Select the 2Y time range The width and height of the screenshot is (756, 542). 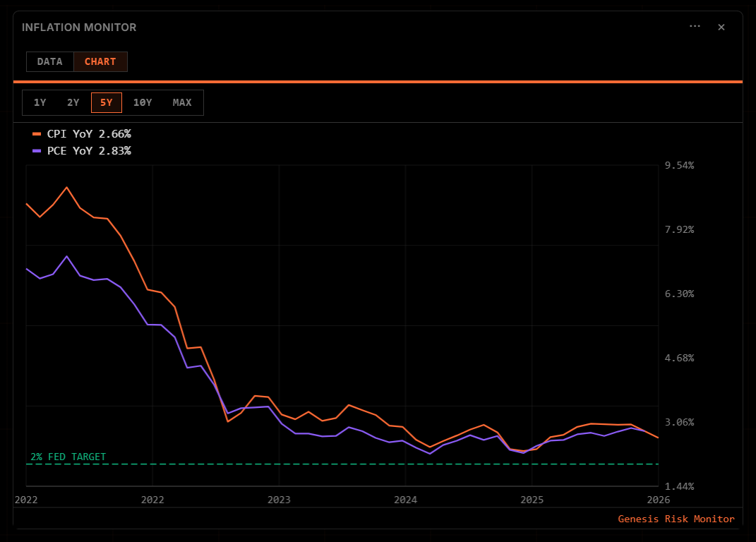[73, 102]
